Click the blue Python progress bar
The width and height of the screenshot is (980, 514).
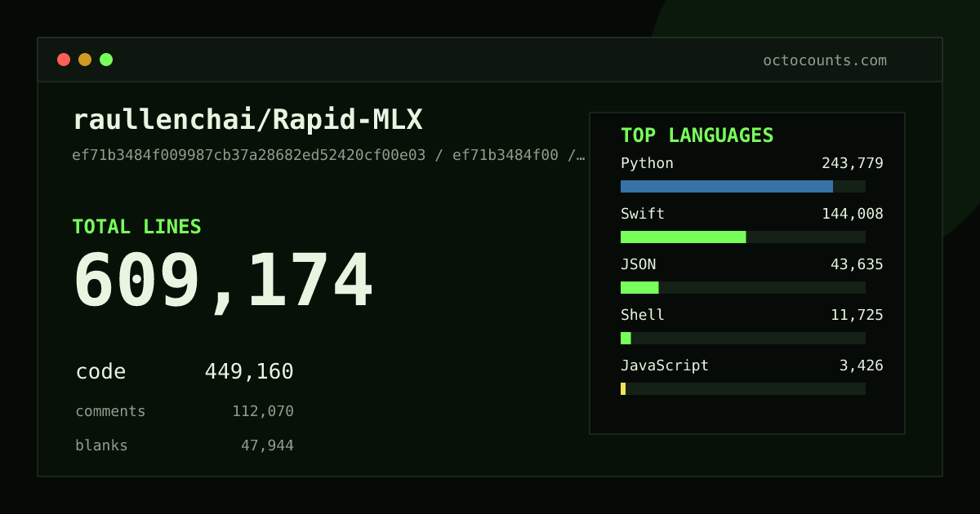point(727,186)
